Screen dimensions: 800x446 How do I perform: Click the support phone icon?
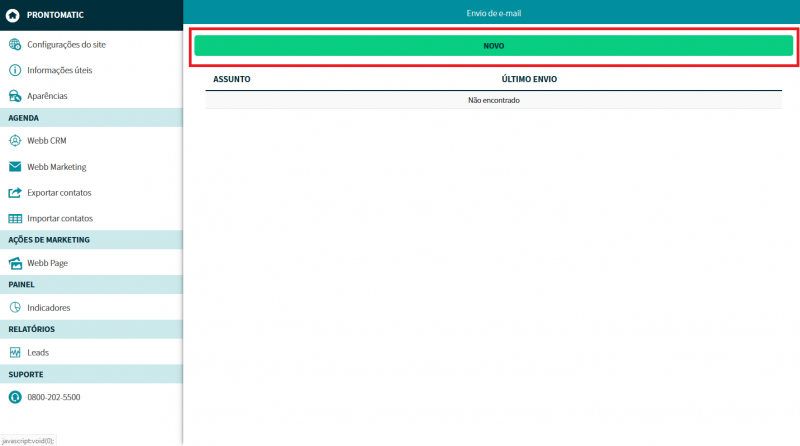pyautogui.click(x=15, y=397)
